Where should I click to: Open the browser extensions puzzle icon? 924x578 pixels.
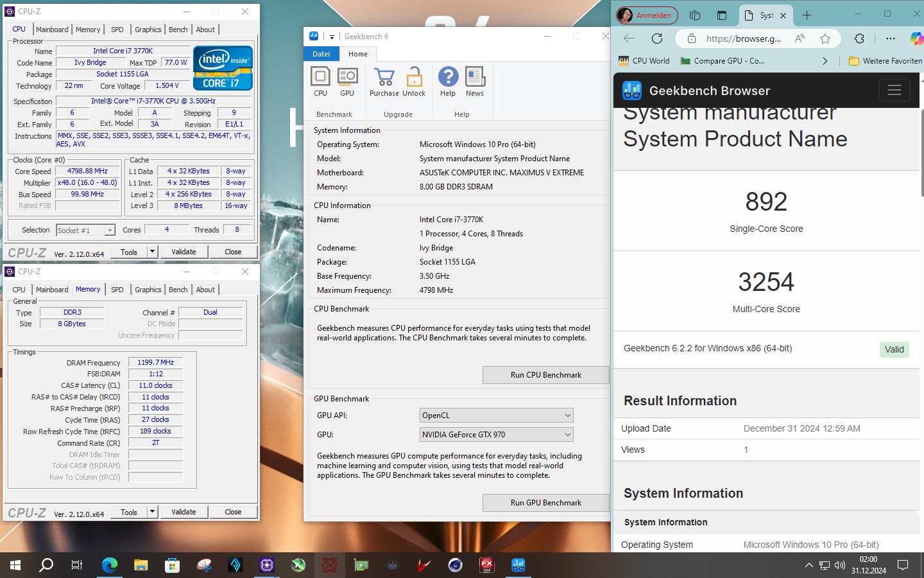point(859,39)
